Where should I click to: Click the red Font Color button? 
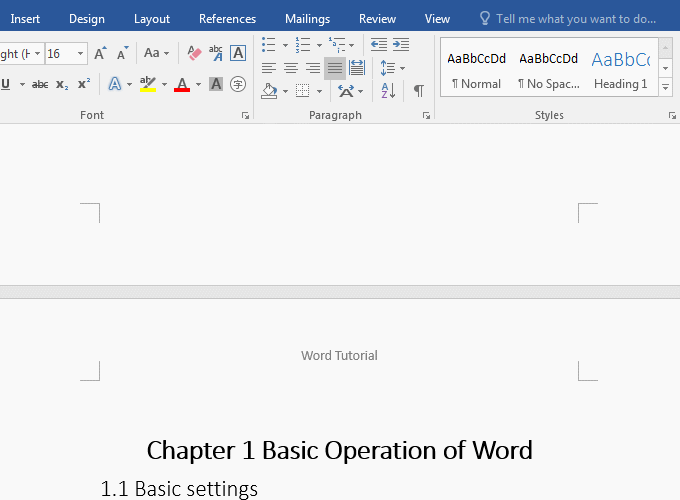182,85
